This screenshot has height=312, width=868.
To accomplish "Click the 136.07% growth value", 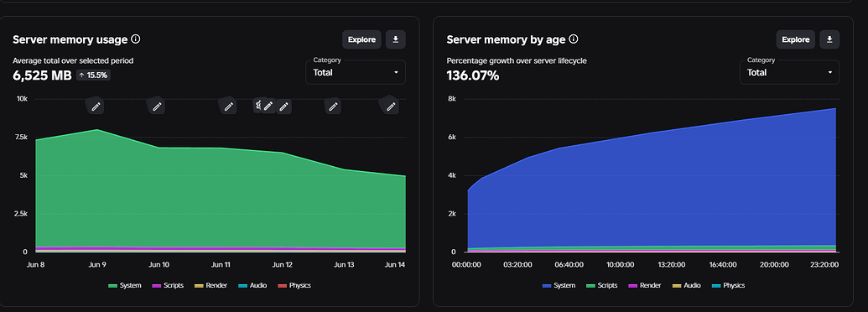I will [x=473, y=75].
